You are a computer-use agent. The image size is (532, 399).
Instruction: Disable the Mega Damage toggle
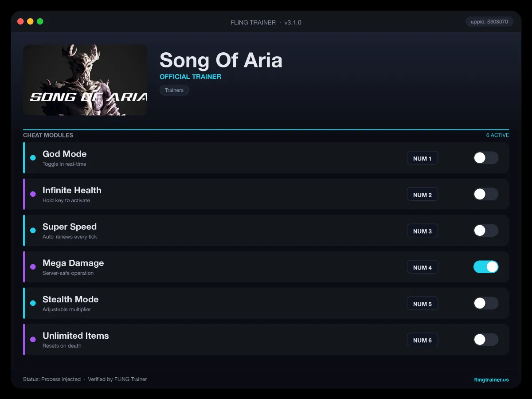pyautogui.click(x=486, y=267)
